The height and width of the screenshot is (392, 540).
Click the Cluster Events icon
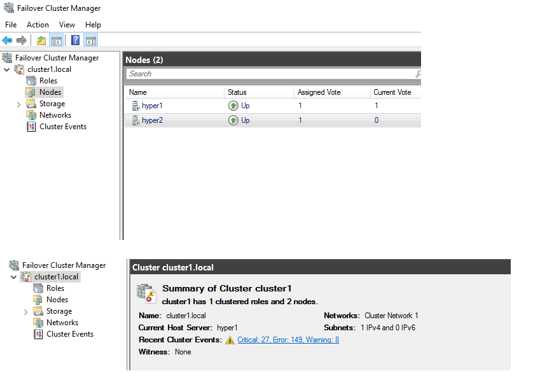(x=31, y=126)
